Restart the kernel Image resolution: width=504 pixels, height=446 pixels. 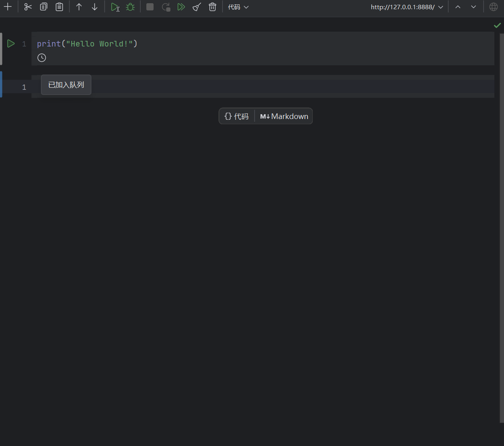point(166,7)
